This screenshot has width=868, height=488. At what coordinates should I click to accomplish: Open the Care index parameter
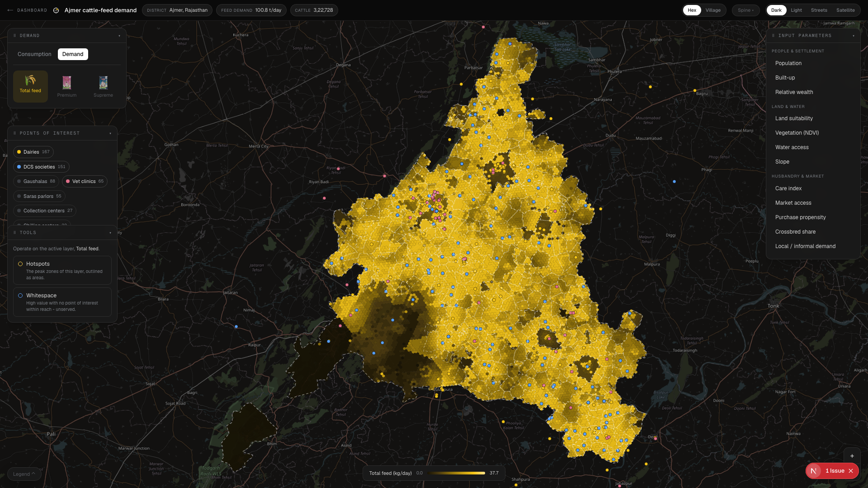point(813,188)
